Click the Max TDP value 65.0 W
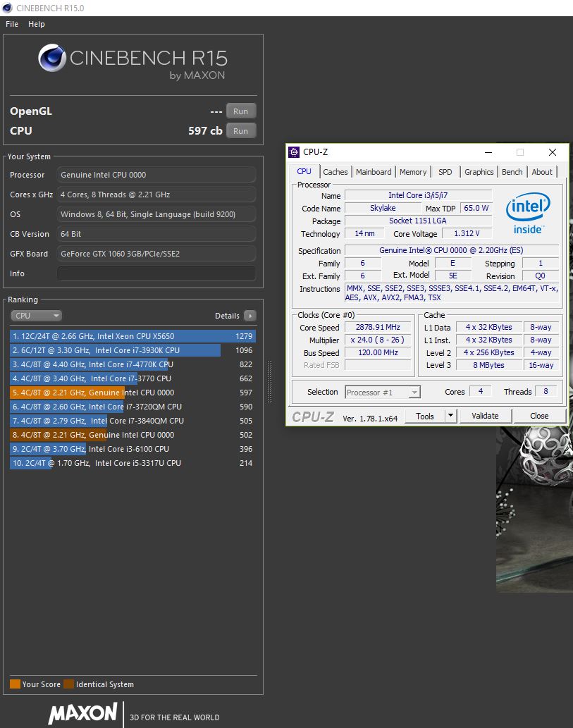Image resolution: width=573 pixels, height=728 pixels. (x=476, y=208)
